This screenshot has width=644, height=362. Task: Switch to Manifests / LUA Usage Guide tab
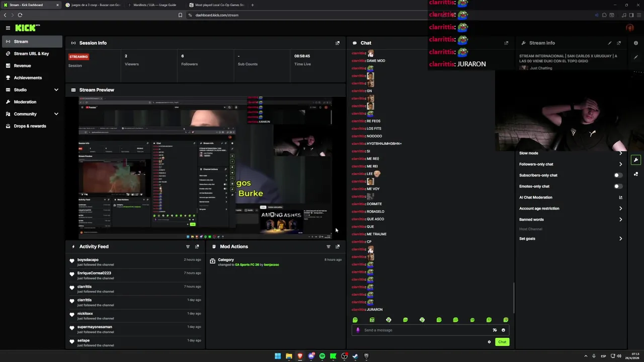(x=154, y=5)
